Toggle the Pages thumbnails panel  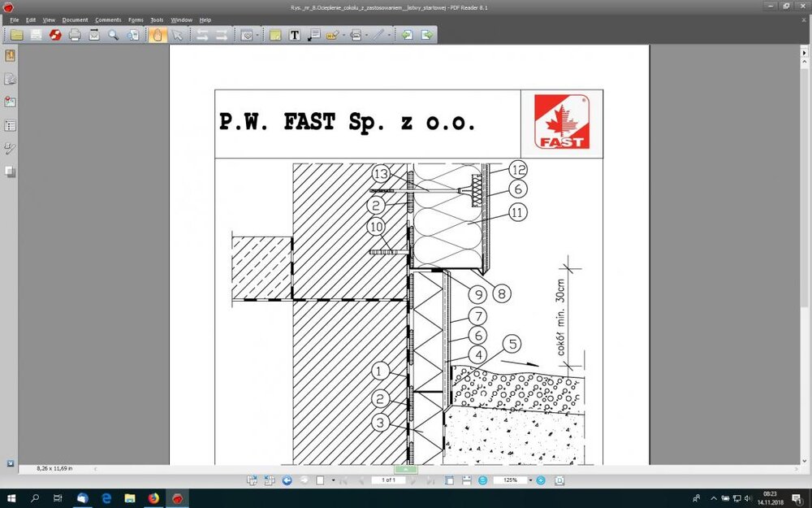point(11,79)
